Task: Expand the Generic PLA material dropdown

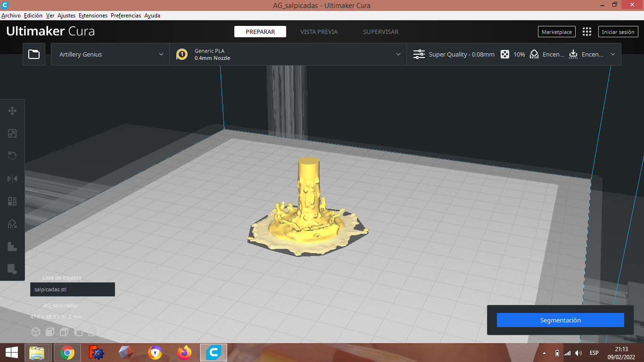Action: tap(288, 54)
